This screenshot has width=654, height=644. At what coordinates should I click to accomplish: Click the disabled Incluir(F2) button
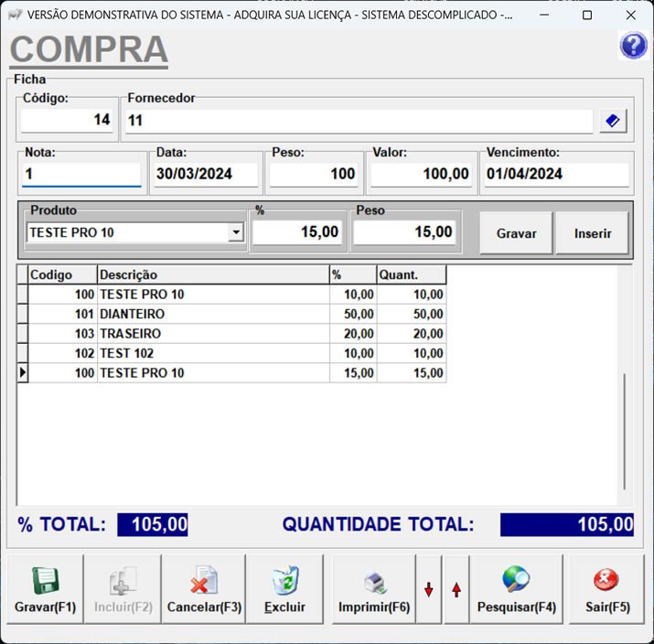click(x=123, y=589)
